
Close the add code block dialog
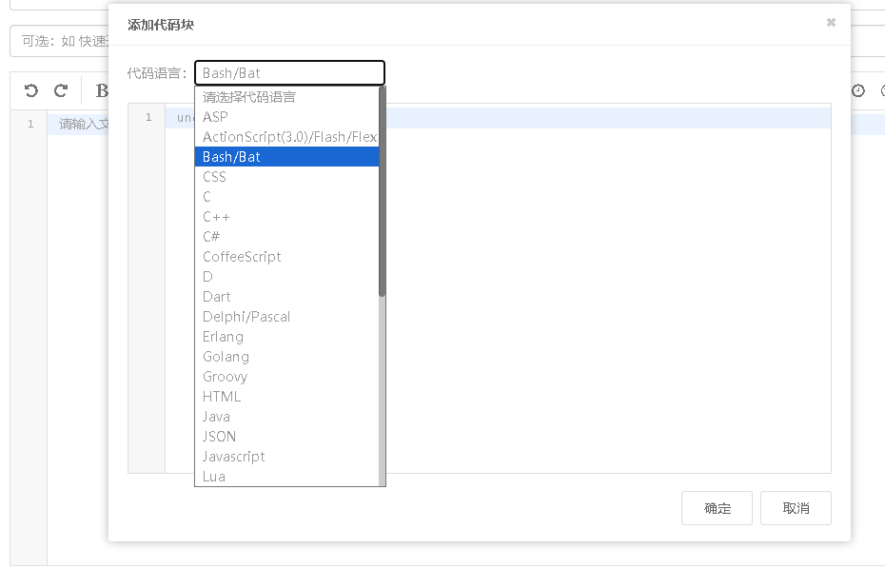(x=831, y=23)
